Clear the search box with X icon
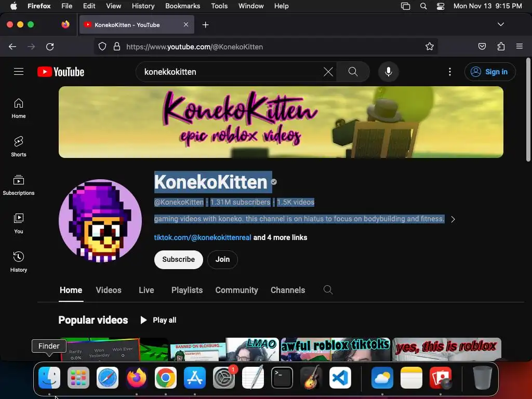This screenshot has width=532, height=399. pos(328,72)
